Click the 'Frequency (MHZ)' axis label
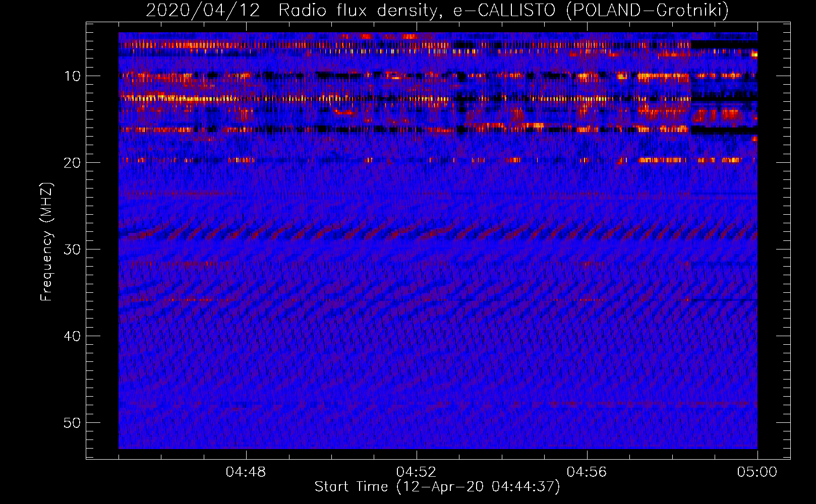816x504 pixels. (46, 241)
